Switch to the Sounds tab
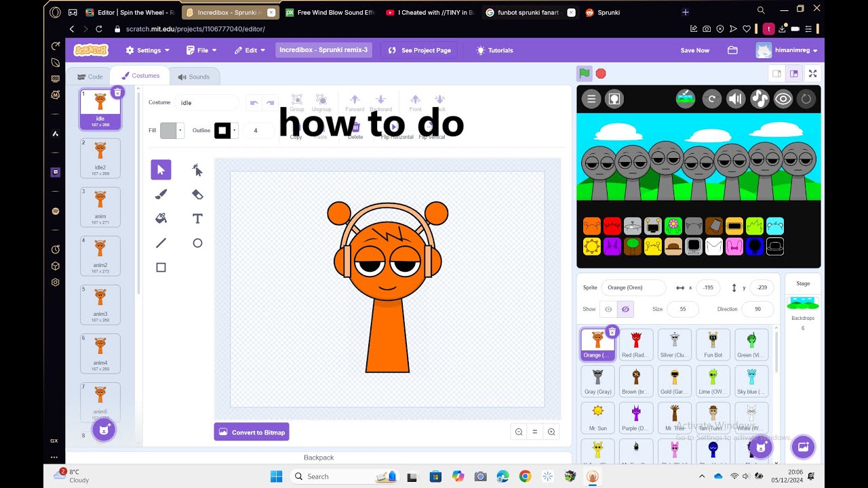Viewport: 868px width, 488px height. click(194, 77)
